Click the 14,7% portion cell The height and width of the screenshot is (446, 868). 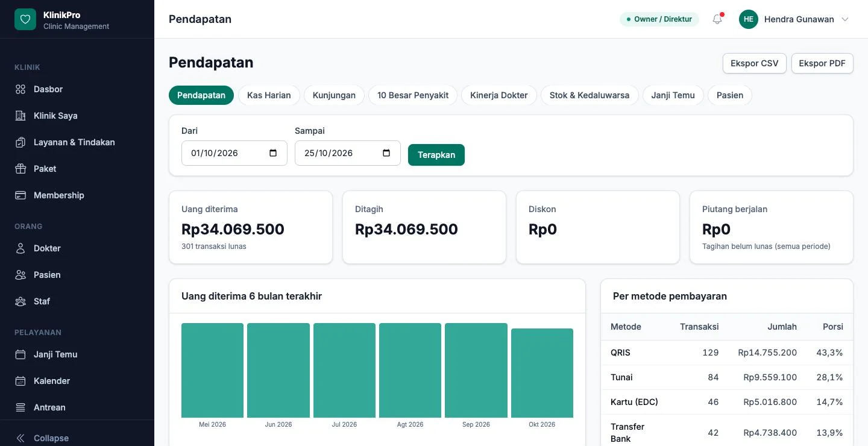(829, 402)
